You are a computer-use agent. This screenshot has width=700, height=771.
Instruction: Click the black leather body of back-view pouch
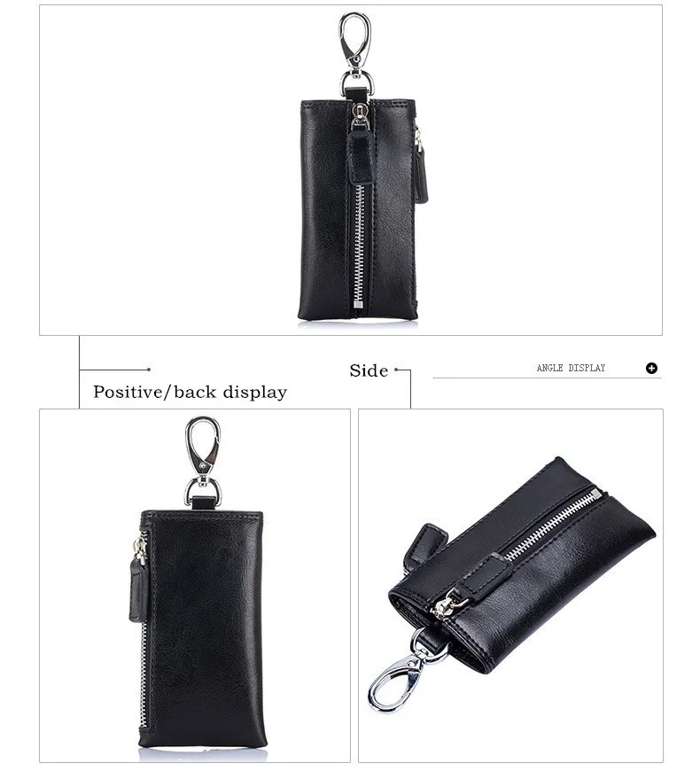tap(206, 629)
